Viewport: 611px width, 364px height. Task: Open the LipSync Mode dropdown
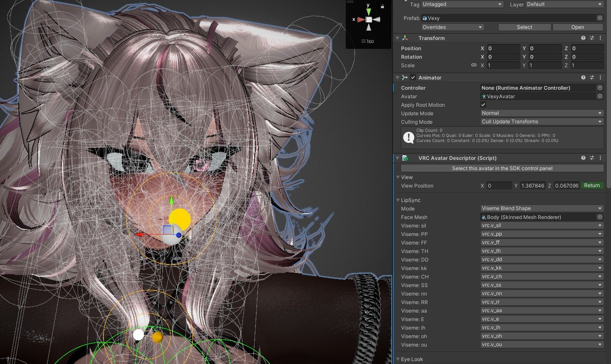point(542,208)
